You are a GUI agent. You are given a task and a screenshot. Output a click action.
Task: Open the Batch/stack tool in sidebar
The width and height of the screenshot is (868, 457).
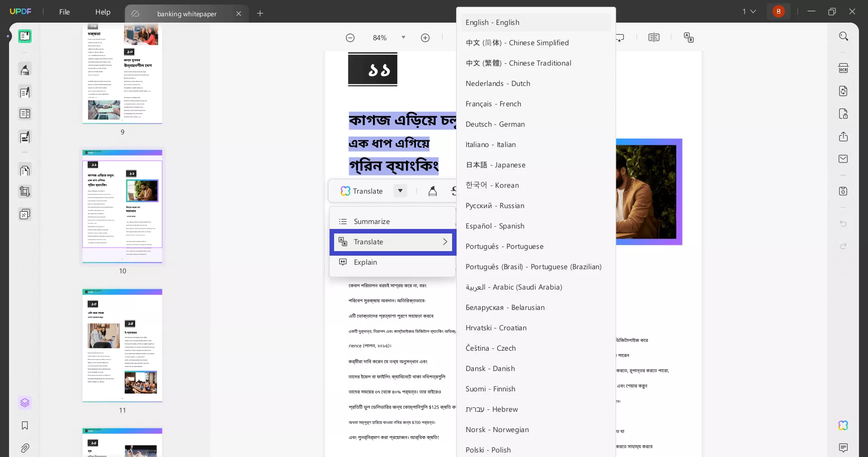pyautogui.click(x=25, y=214)
